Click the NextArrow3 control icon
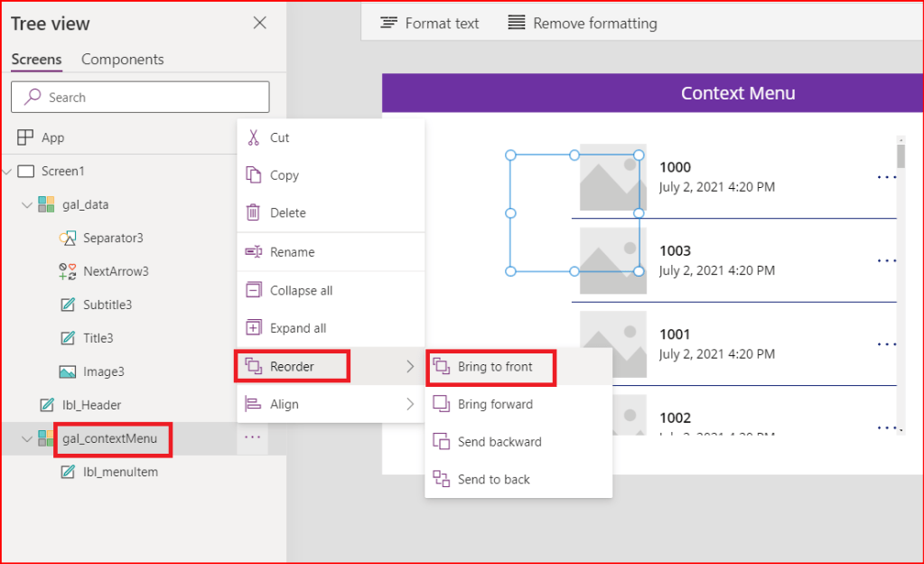Viewport: 924px width, 564px height. (x=68, y=271)
